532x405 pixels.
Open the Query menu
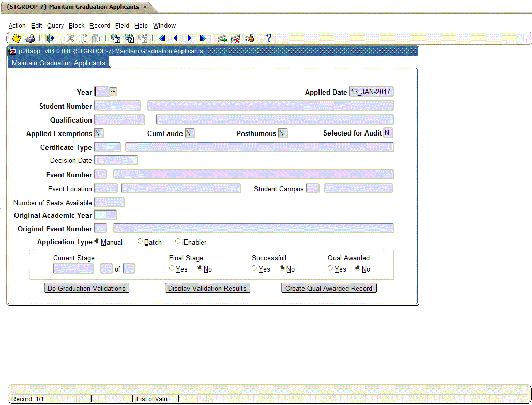(x=55, y=25)
